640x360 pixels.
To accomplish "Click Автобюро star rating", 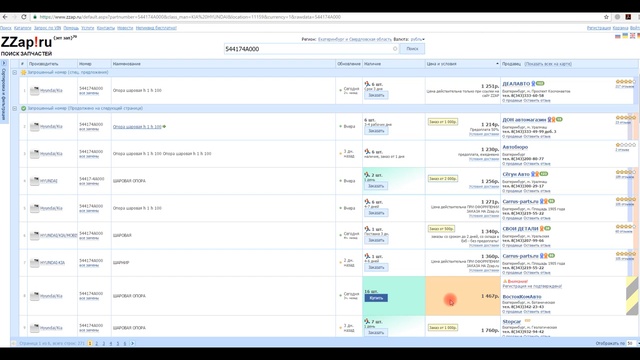I will (x=626, y=145).
